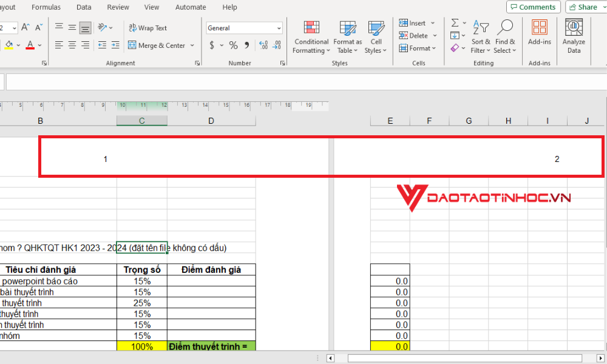607x364 pixels.
Task: Open Number format dialog launcher
Action: pos(283,63)
